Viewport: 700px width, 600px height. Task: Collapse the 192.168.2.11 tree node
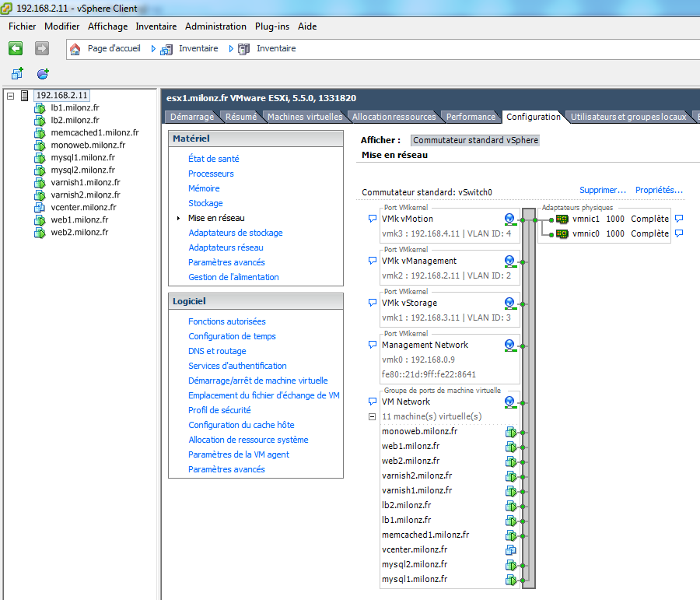pyautogui.click(x=11, y=96)
